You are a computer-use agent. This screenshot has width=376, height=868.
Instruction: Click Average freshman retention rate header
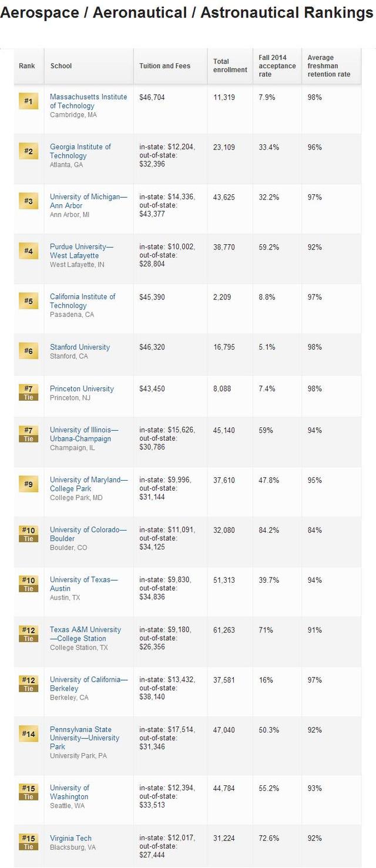click(328, 66)
